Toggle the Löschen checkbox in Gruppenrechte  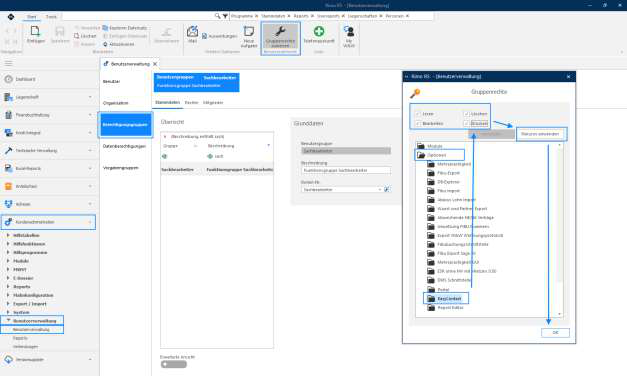tap(466, 114)
